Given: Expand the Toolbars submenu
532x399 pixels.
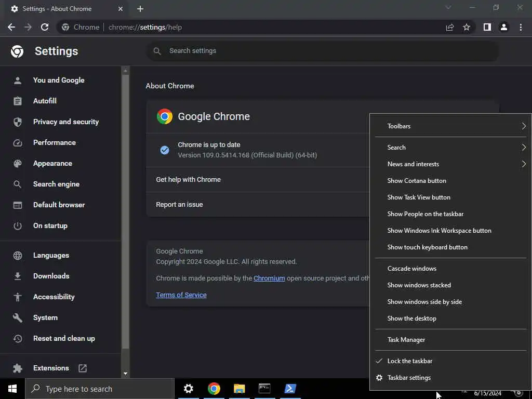Looking at the screenshot, I should point(450,126).
